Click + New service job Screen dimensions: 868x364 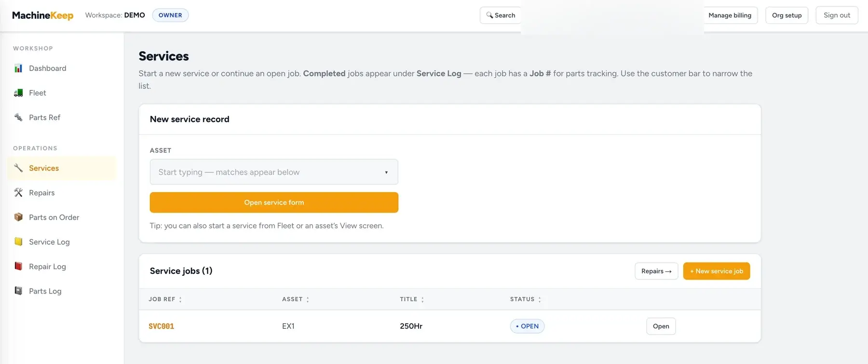[x=717, y=271]
